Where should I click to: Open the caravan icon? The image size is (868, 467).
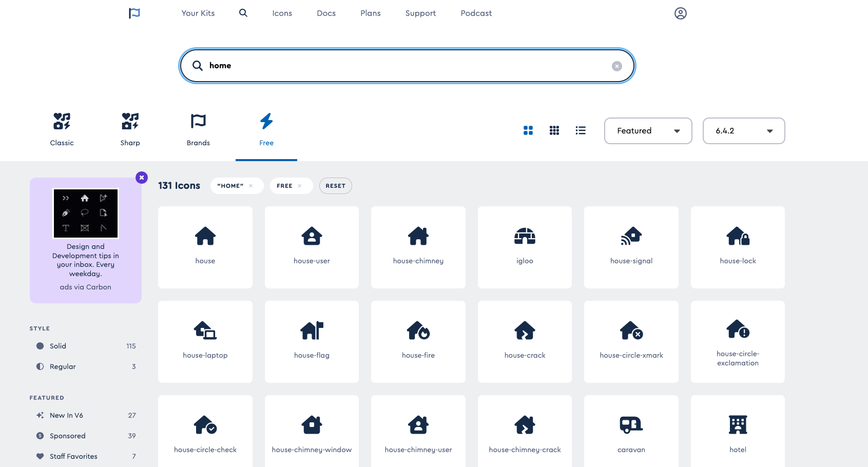tap(631, 431)
